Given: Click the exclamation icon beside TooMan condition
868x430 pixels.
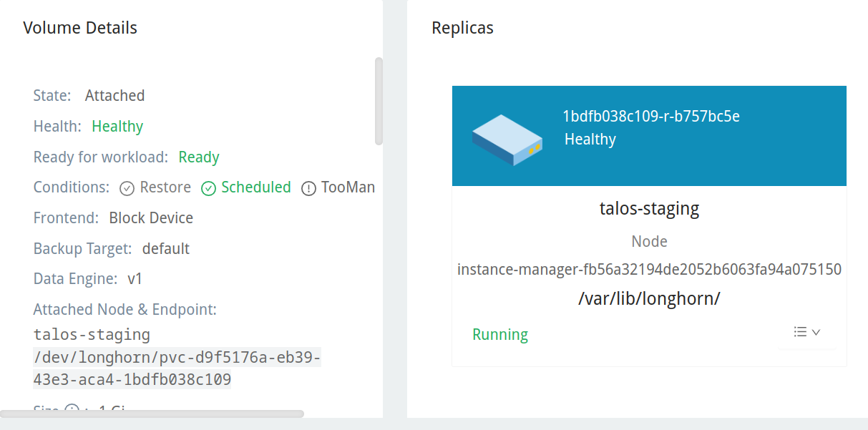Looking at the screenshot, I should [x=308, y=188].
